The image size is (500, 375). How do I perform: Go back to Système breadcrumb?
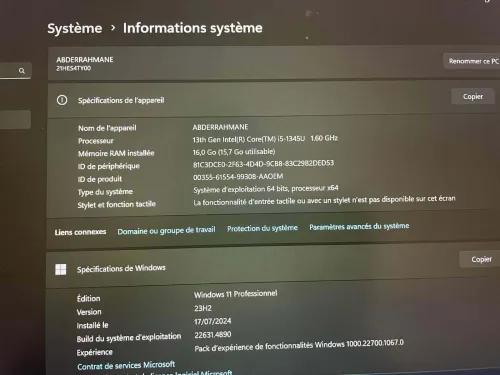coord(75,28)
